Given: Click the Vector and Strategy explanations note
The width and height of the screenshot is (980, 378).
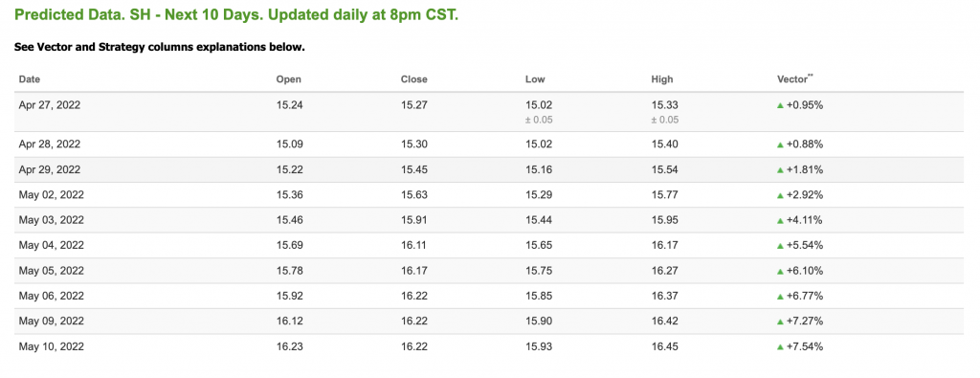Looking at the screenshot, I should (x=159, y=48).
